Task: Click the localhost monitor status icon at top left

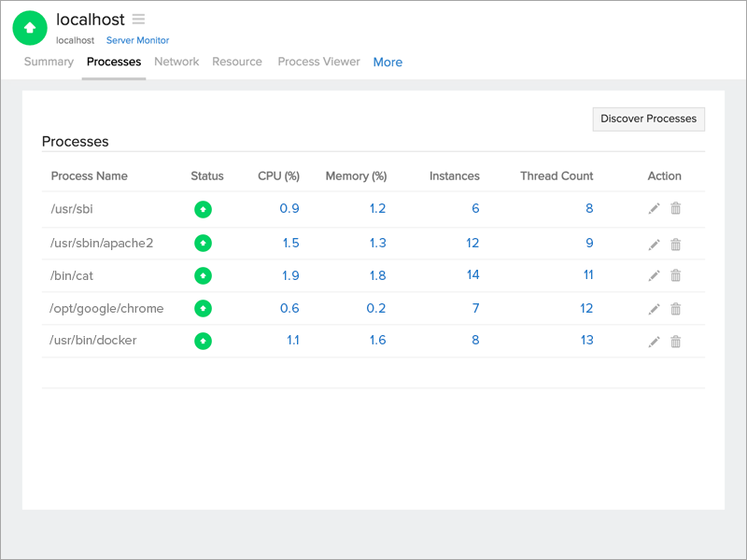Action: click(x=29, y=28)
